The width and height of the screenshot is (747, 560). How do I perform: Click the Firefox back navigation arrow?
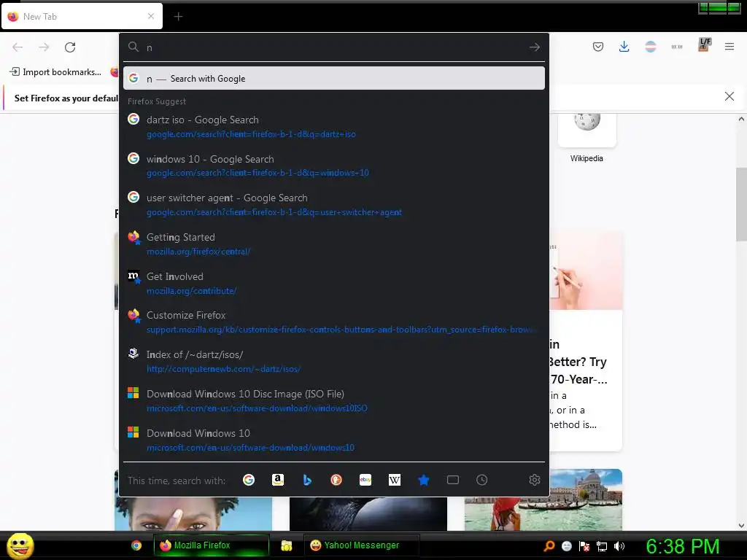click(18, 47)
